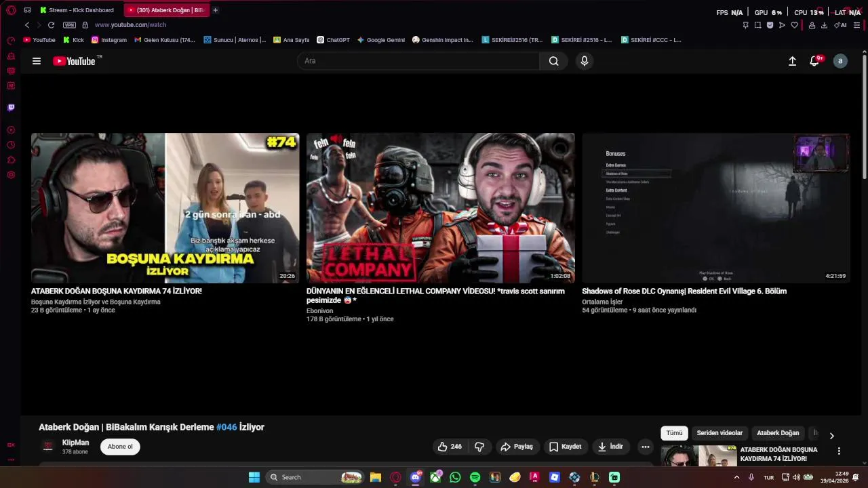Image resolution: width=868 pixels, height=488 pixels.
Task: Open the KlipMan channel name
Action: tap(75, 443)
